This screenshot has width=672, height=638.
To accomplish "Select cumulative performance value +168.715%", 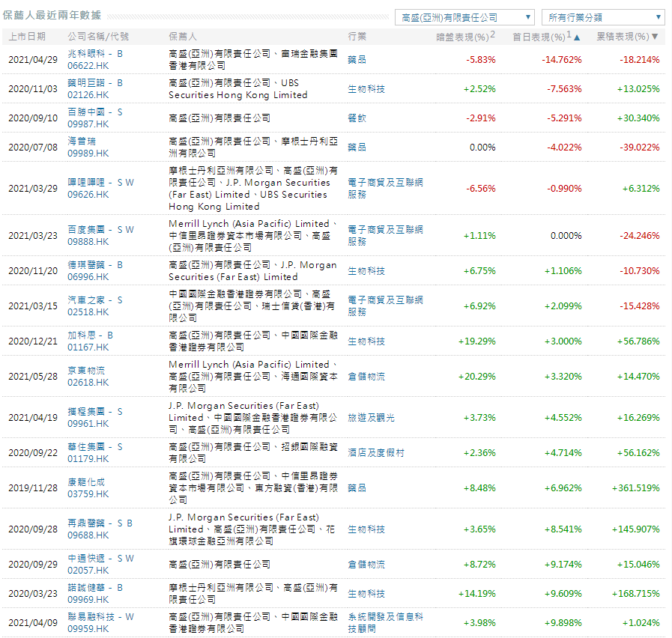I will pyautogui.click(x=635, y=593).
